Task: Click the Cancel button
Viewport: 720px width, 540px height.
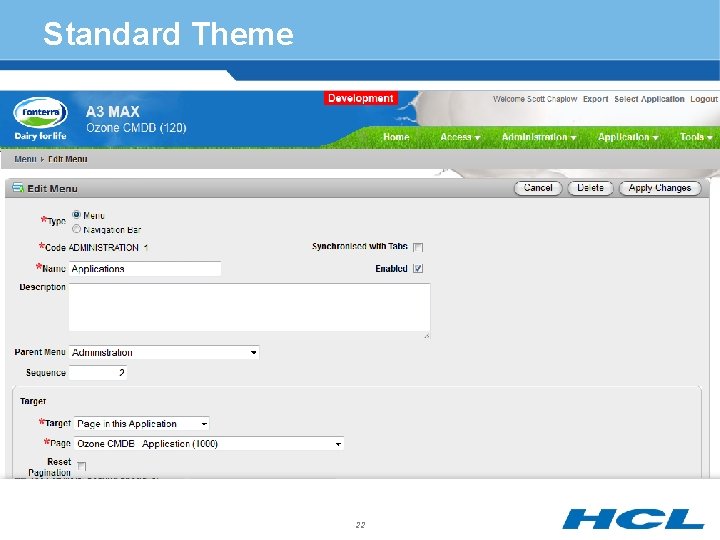Action: pos(538,188)
